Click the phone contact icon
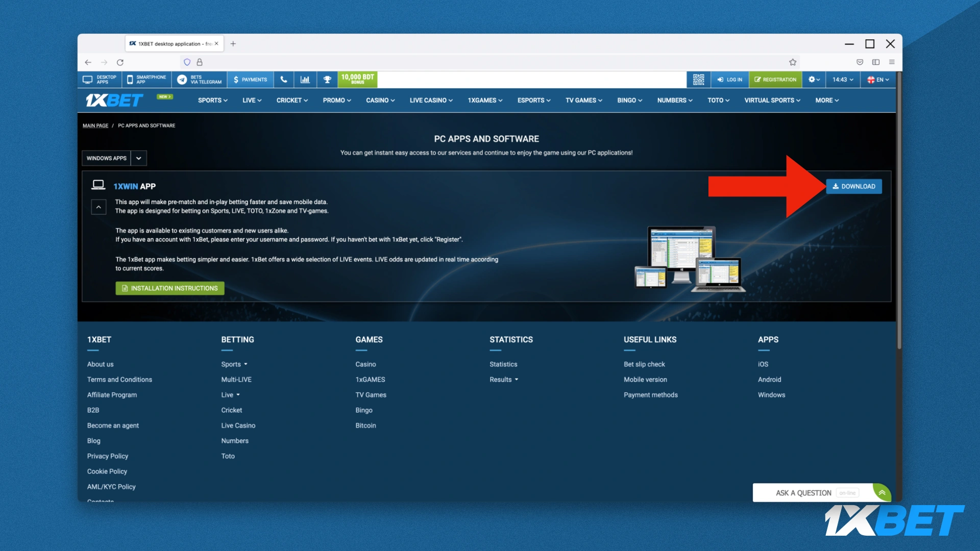 coord(283,80)
